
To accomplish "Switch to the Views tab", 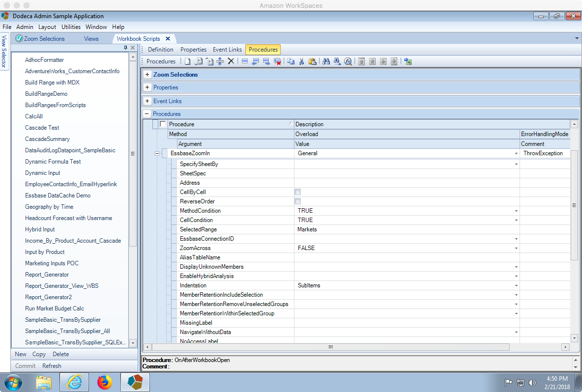I will point(91,39).
